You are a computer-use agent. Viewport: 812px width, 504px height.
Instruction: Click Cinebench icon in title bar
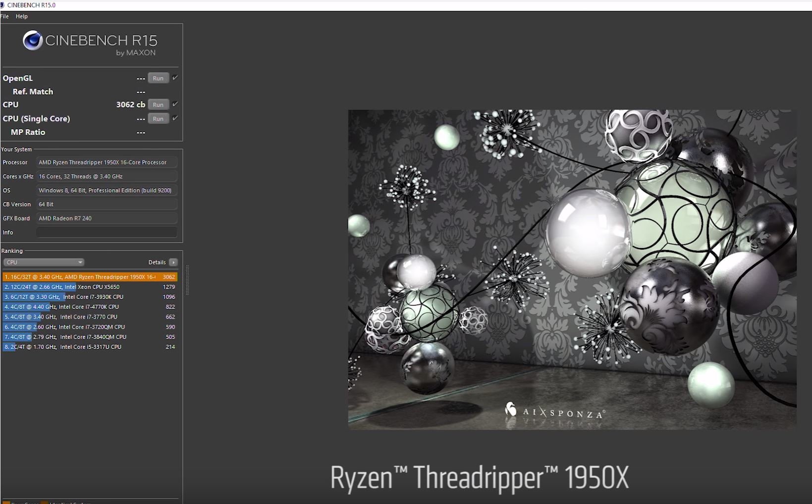tap(2, 5)
